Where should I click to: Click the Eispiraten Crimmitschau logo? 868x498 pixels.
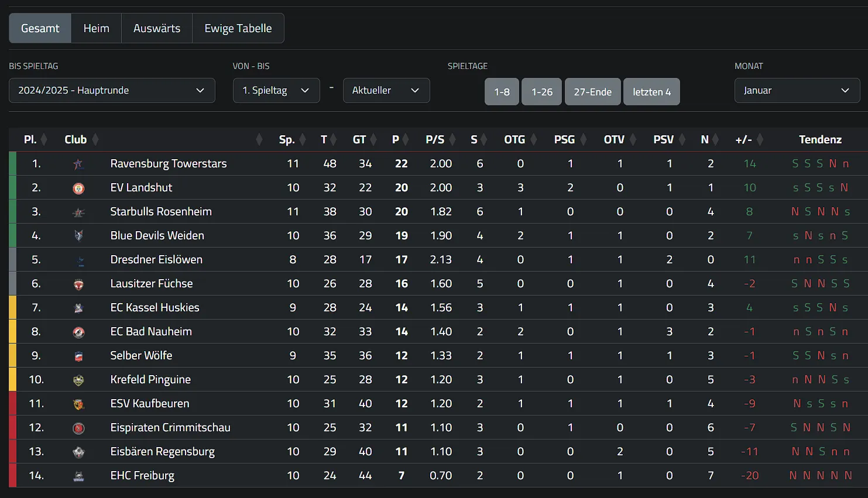click(x=78, y=428)
